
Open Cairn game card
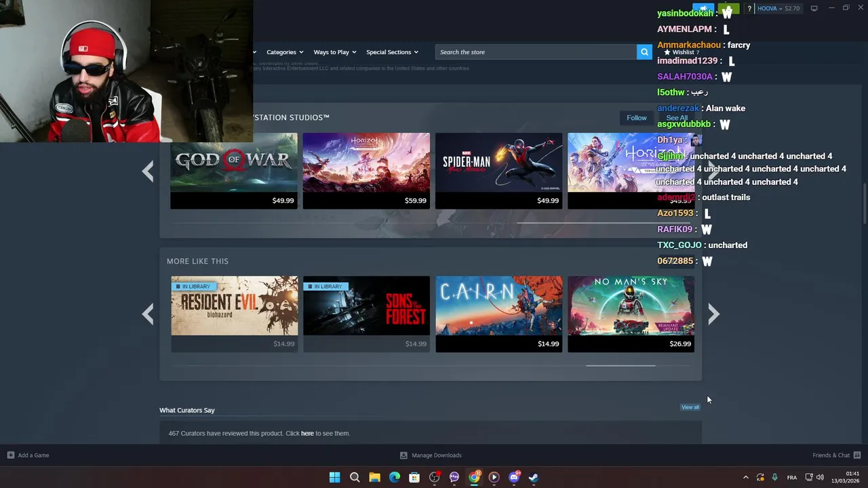[498, 314]
